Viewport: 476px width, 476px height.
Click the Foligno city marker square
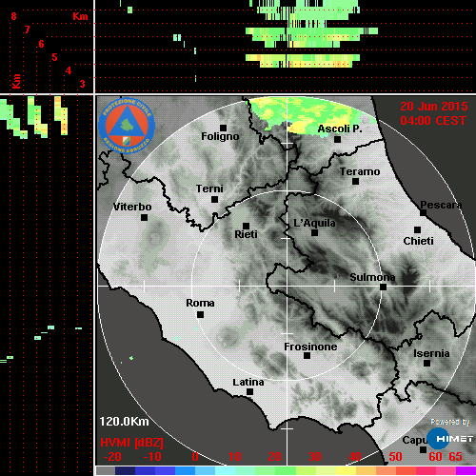click(x=223, y=128)
